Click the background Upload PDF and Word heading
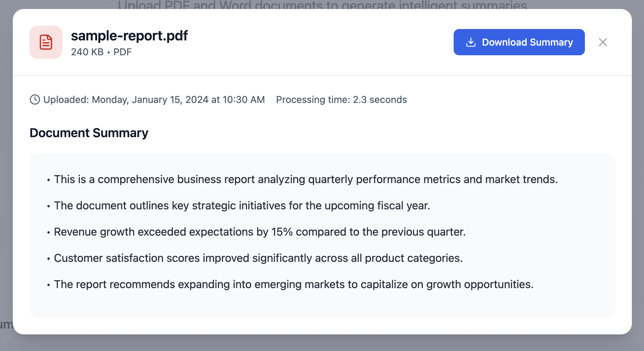Image resolution: width=644 pixels, height=351 pixels. pos(322,5)
